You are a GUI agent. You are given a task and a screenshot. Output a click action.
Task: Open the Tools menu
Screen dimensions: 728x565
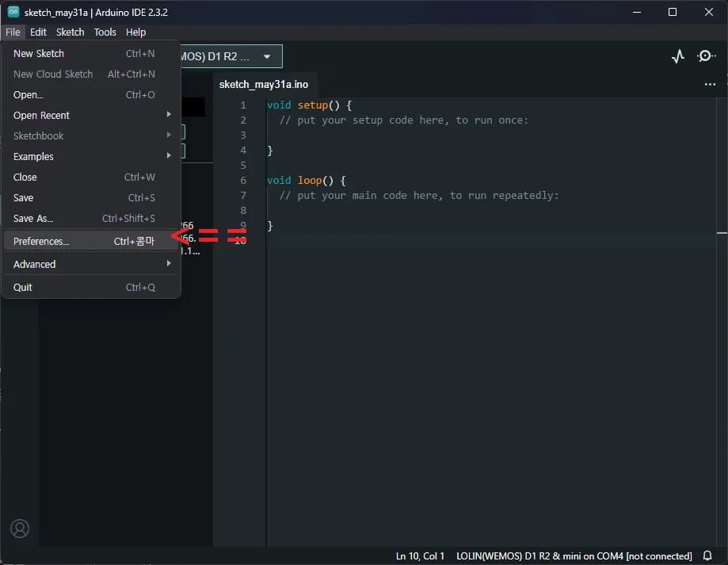click(105, 32)
